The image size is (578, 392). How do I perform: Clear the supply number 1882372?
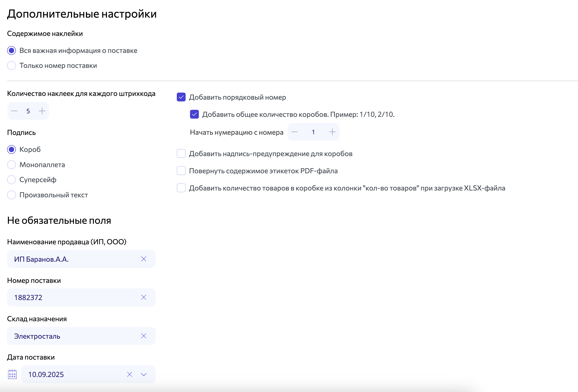(x=144, y=297)
